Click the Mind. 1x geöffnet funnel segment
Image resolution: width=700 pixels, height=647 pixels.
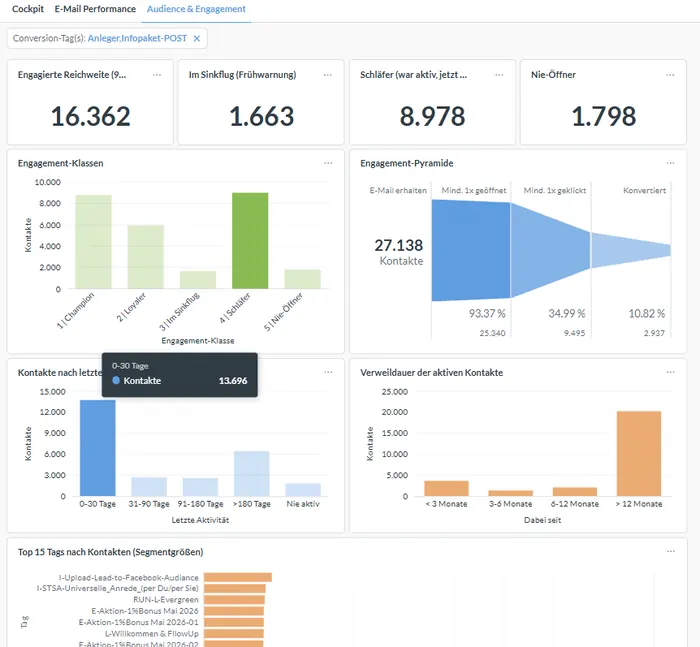(x=471, y=250)
